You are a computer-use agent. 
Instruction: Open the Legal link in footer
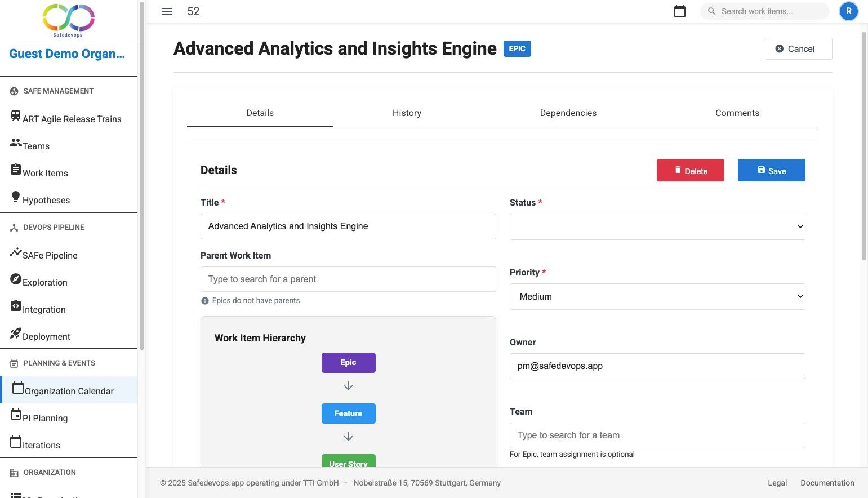click(777, 483)
